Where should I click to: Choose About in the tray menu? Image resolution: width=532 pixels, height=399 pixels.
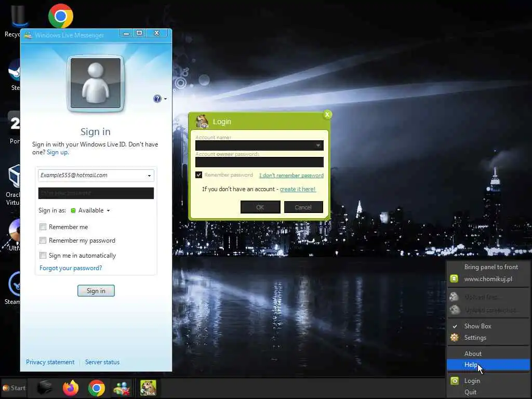(488, 353)
